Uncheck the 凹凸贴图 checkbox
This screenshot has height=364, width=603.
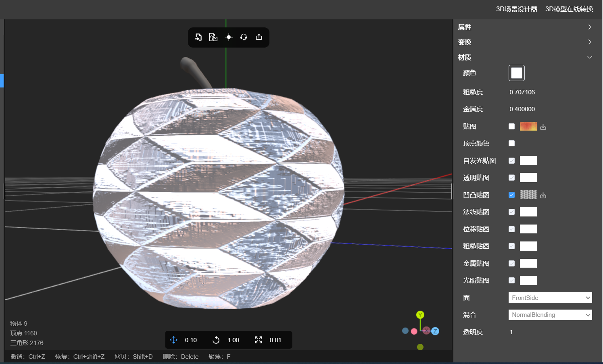(x=511, y=195)
